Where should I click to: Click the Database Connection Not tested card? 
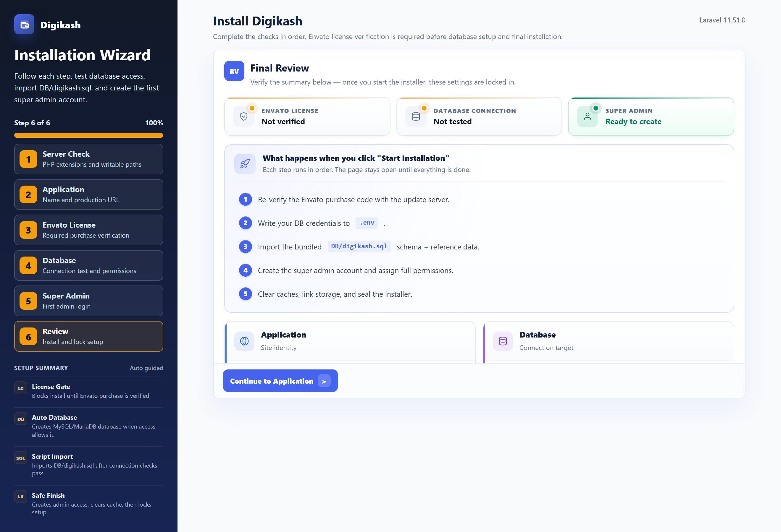479,116
